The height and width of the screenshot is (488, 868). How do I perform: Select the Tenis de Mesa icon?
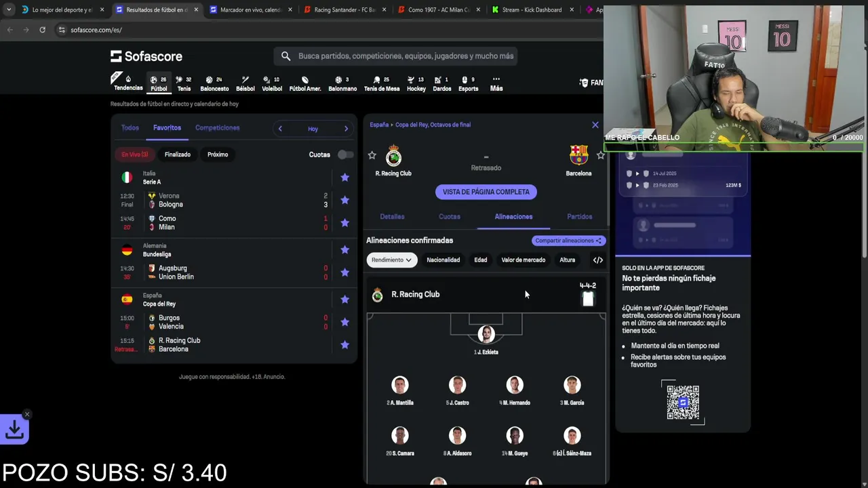click(382, 83)
